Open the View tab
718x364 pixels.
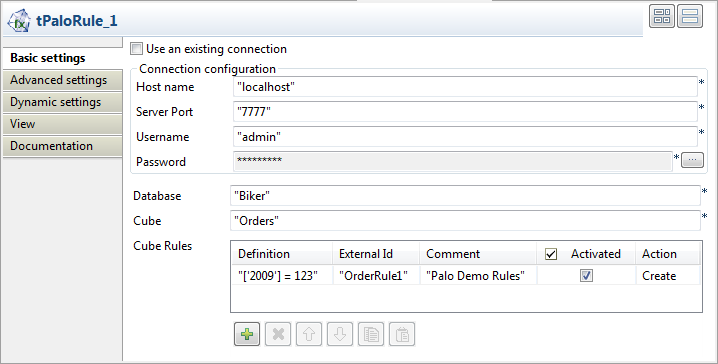[x=62, y=124]
